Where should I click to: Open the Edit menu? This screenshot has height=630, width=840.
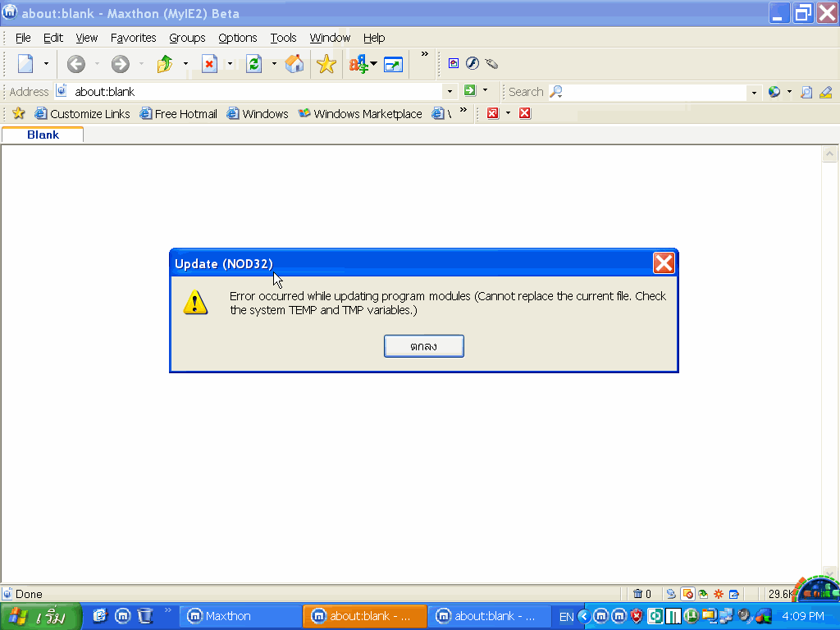pos(53,38)
